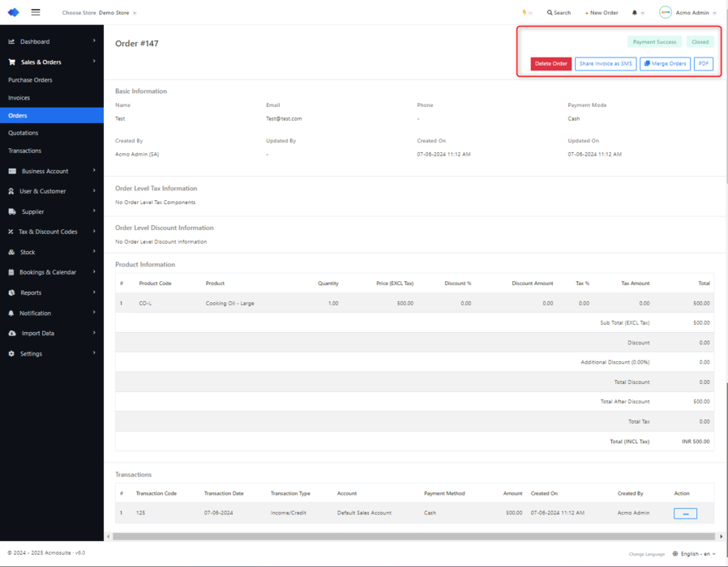Click the Settings gear icon in sidebar
This screenshot has width=728, height=567.
(11, 354)
